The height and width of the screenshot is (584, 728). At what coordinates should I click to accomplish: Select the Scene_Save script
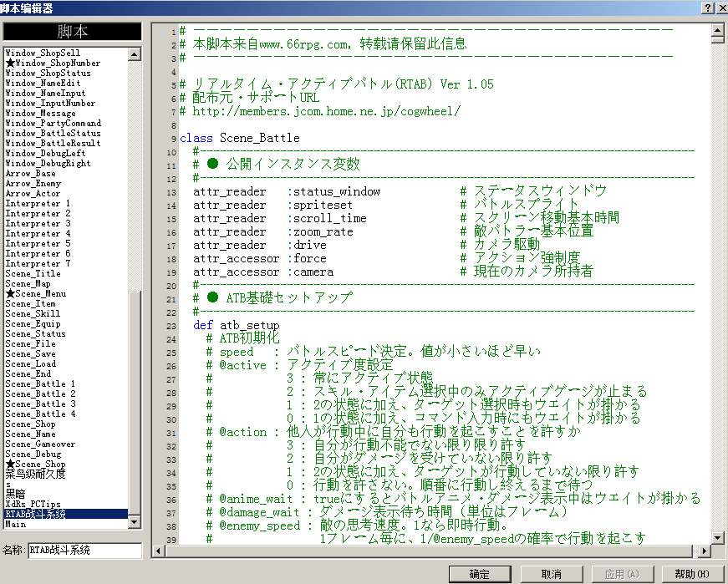click(x=66, y=353)
